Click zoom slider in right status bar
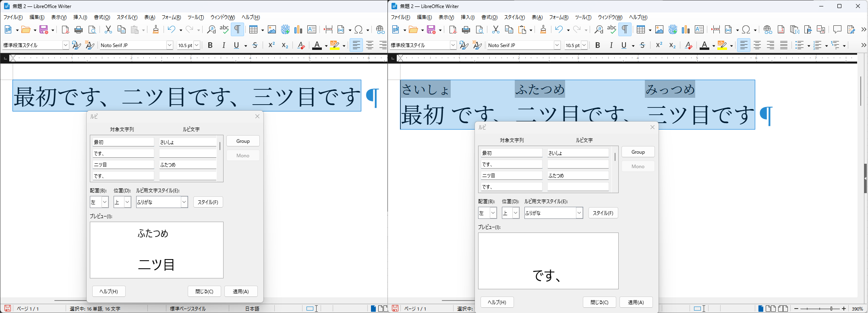The width and height of the screenshot is (868, 313). click(820, 309)
